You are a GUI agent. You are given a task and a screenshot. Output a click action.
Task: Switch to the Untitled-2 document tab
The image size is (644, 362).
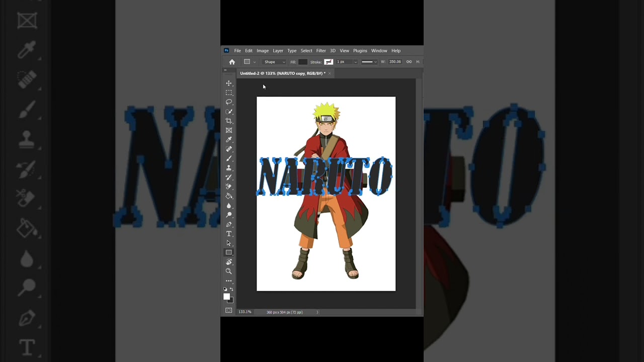click(282, 73)
